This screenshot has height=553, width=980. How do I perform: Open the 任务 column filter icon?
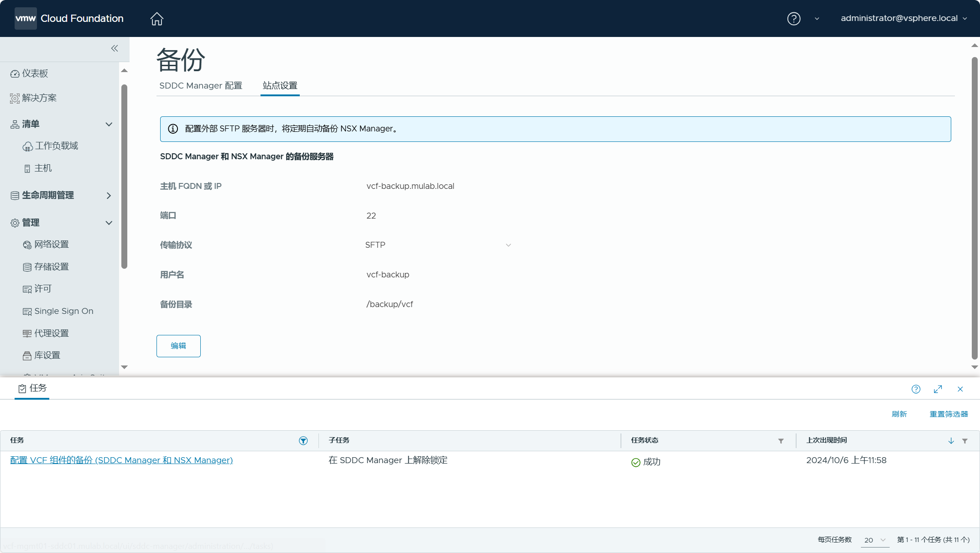pyautogui.click(x=303, y=441)
